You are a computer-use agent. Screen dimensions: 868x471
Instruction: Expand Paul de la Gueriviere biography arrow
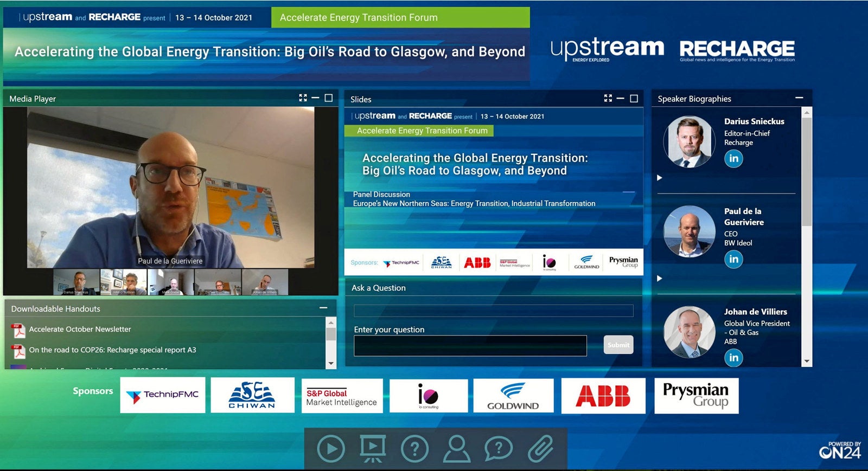(660, 278)
